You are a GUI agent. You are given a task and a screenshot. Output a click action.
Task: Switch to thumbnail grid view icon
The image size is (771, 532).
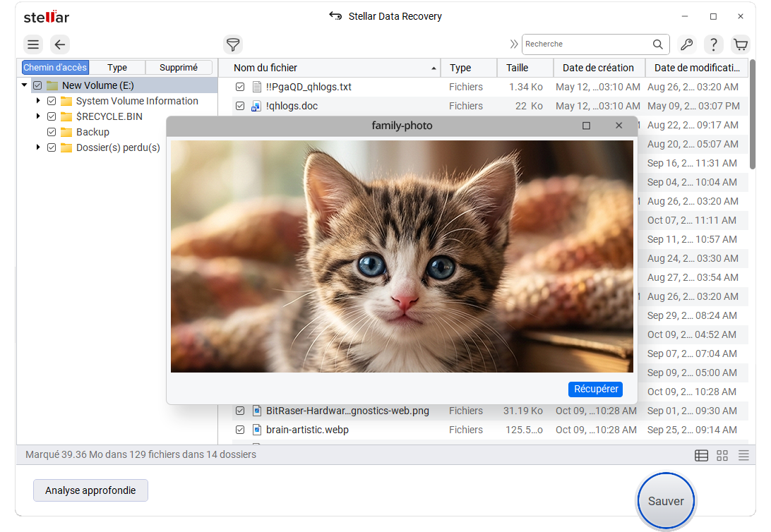[x=722, y=455]
